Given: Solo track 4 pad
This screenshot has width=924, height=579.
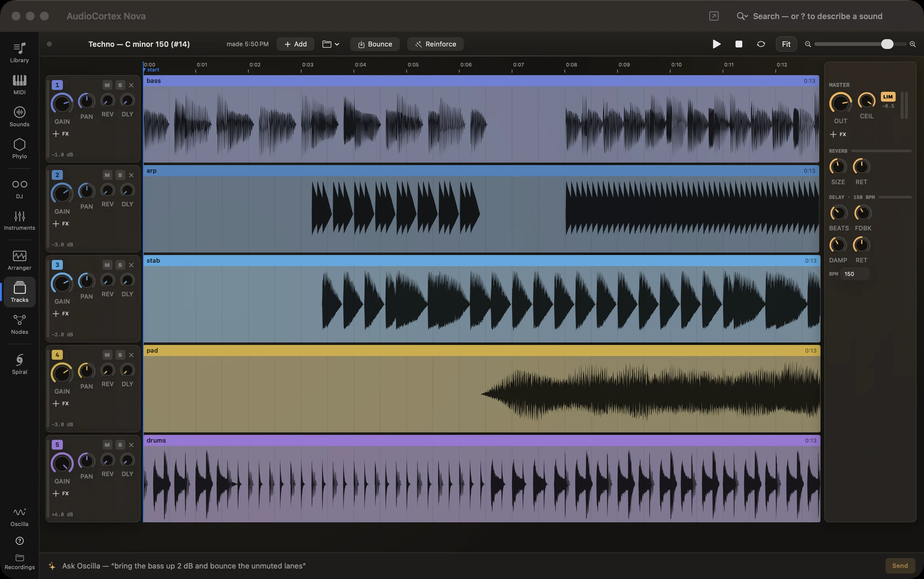Looking at the screenshot, I should tap(120, 355).
